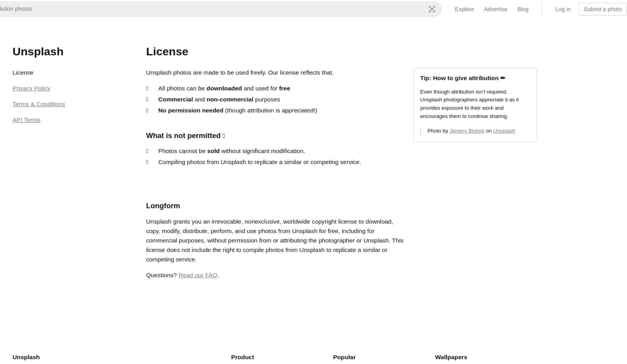Viewport: 627px width, 364px height.
Task: Follow the Unsplash link in attribution tip
Action: (504, 131)
